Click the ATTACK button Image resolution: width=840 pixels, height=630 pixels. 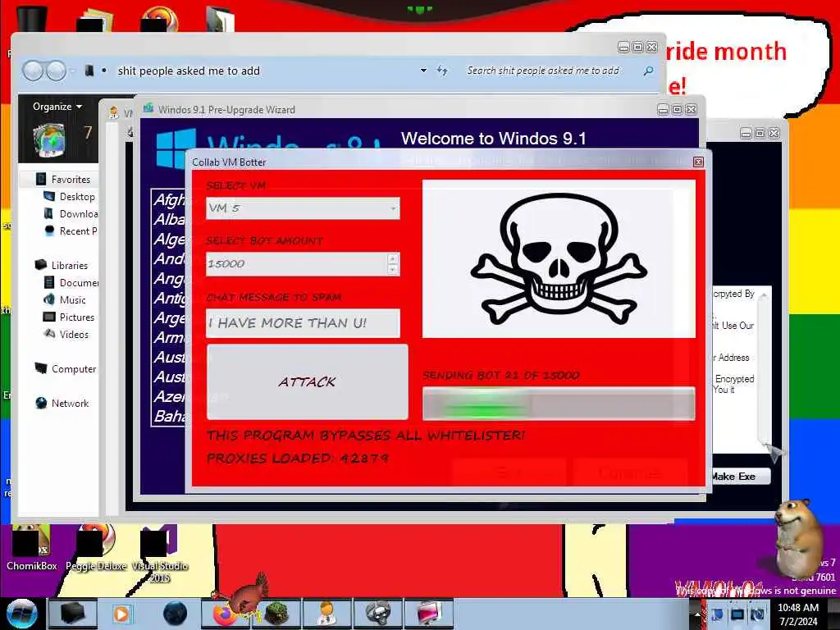coord(307,381)
